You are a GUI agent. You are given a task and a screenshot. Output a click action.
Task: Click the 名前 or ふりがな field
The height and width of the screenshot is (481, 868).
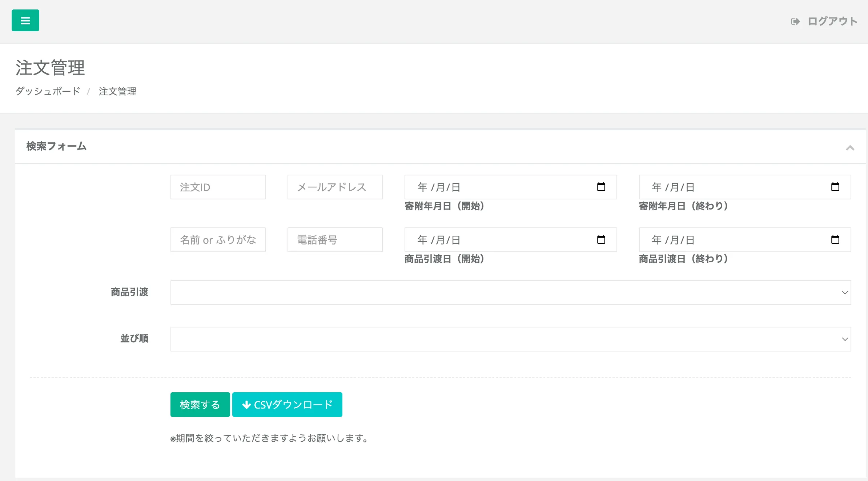click(218, 240)
